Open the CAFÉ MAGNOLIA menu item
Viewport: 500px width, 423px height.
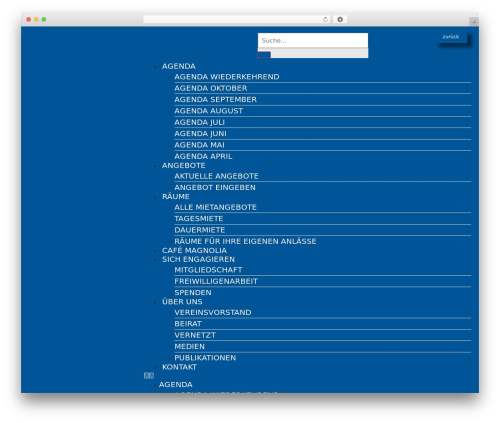point(194,250)
